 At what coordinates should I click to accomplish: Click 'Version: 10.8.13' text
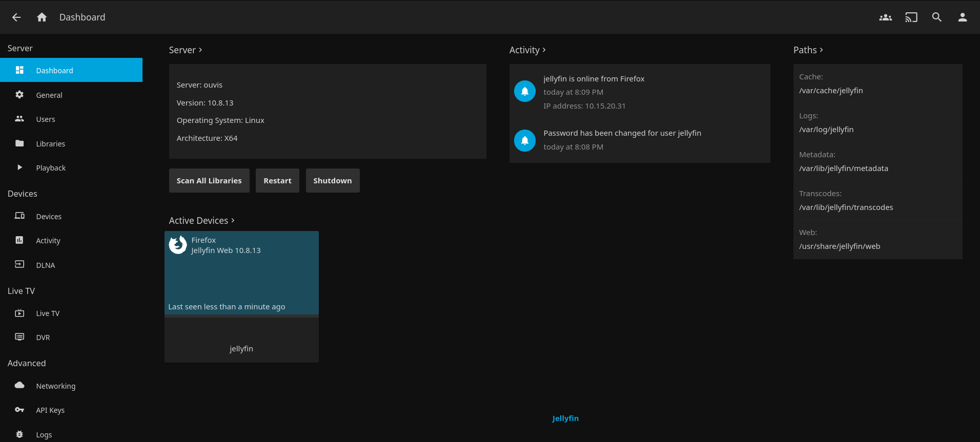click(x=205, y=103)
